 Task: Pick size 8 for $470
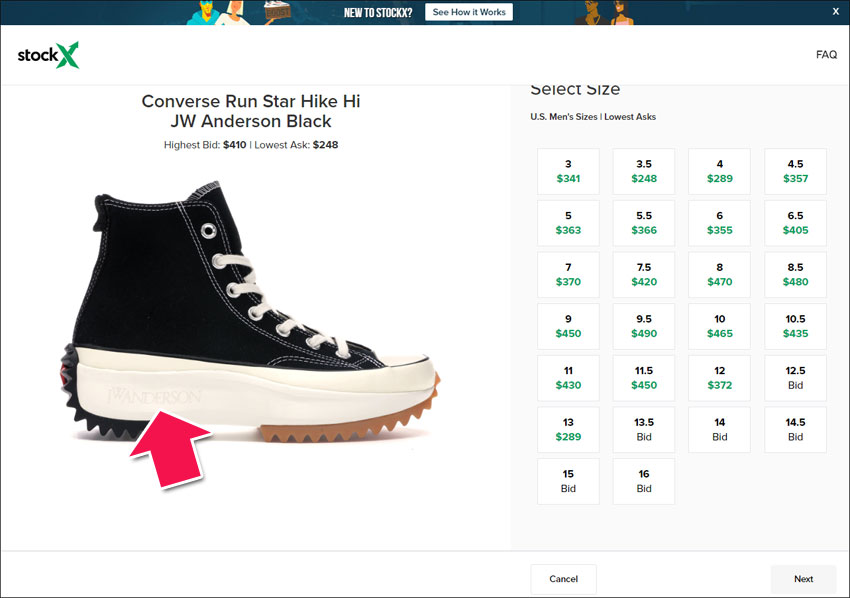point(719,274)
